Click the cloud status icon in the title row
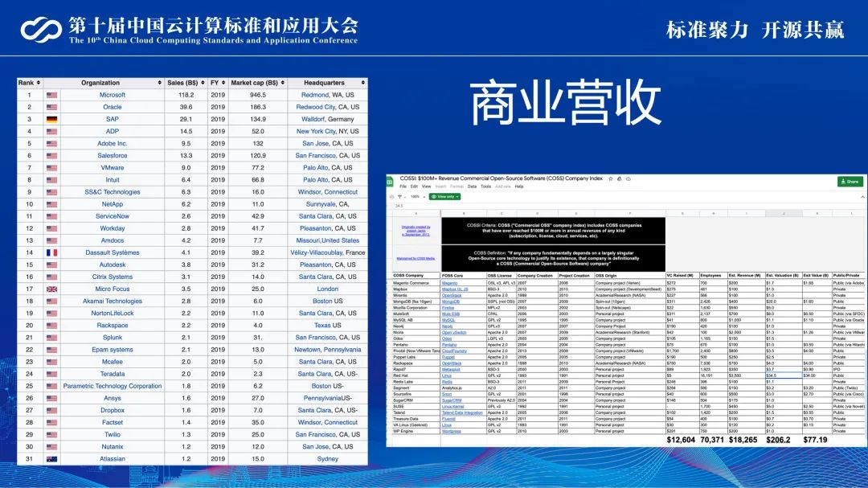Screen dimensions: 868x488 point(628,179)
